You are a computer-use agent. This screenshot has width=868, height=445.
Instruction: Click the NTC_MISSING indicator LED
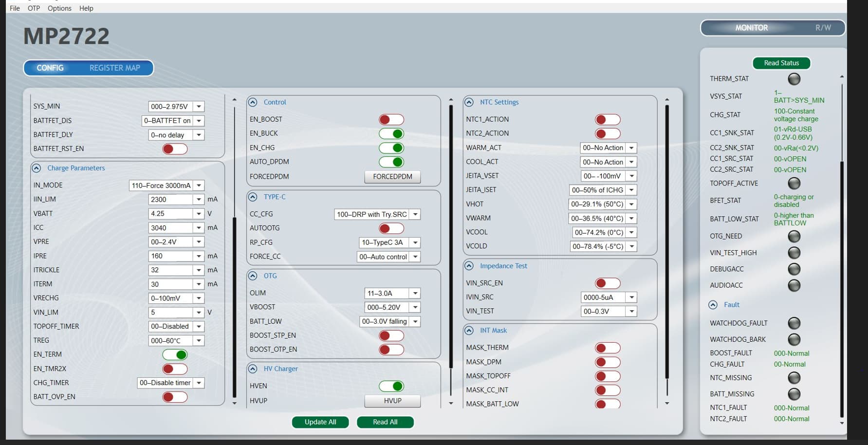click(x=794, y=378)
